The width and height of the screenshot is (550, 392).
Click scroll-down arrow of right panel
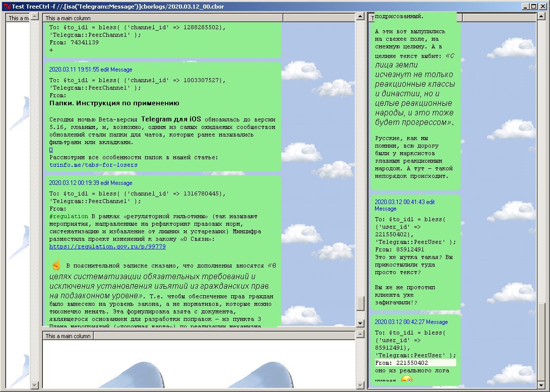(542, 385)
